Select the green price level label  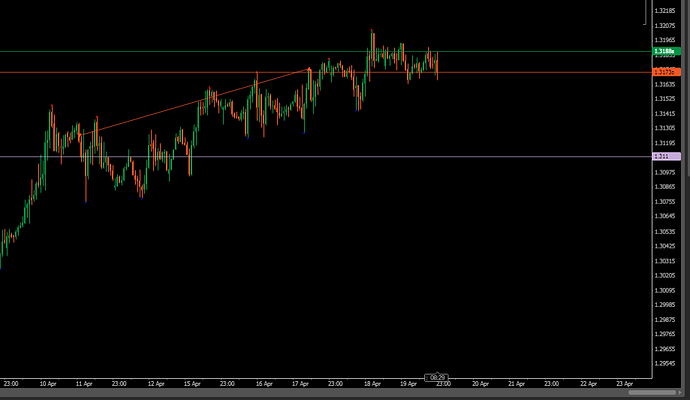click(x=666, y=51)
